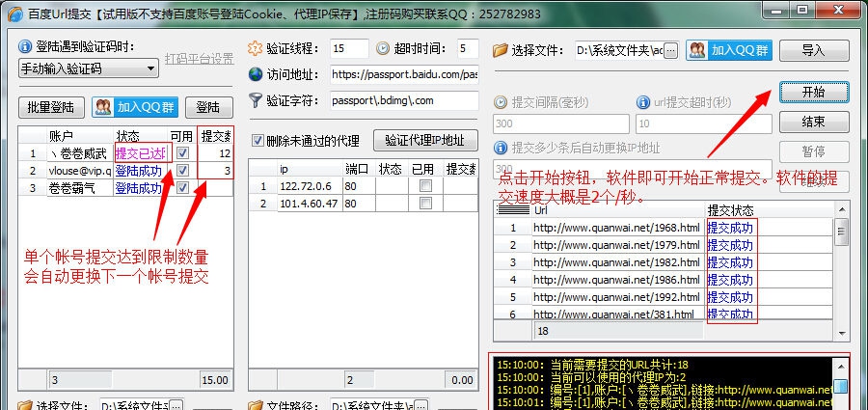The height and width of the screenshot is (410, 868).
Task: Click Url column header in submission table
Action: 618,210
